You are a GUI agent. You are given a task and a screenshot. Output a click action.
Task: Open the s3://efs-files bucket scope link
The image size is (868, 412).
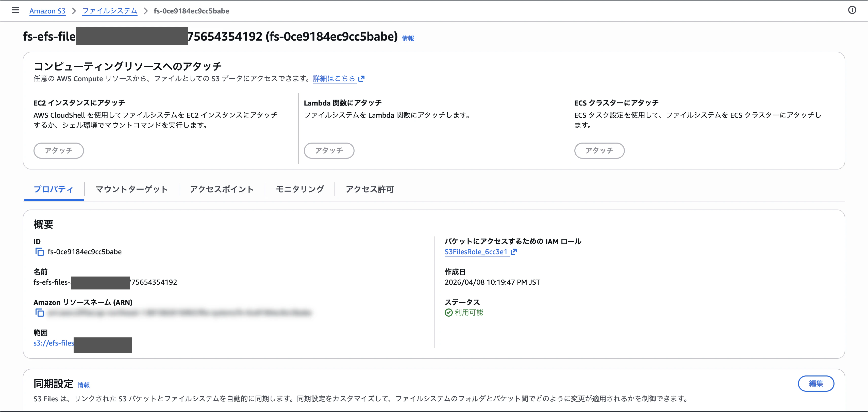tap(54, 343)
